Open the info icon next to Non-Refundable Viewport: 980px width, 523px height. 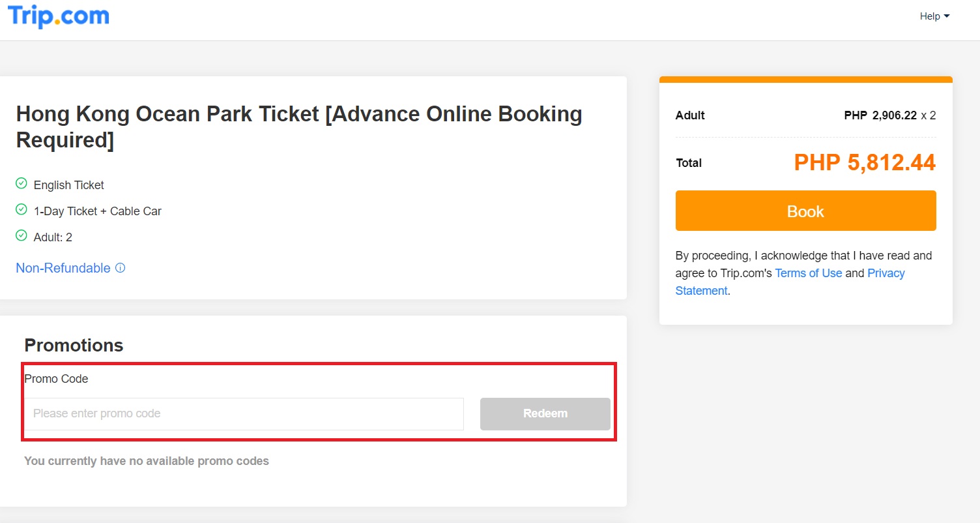(x=120, y=268)
